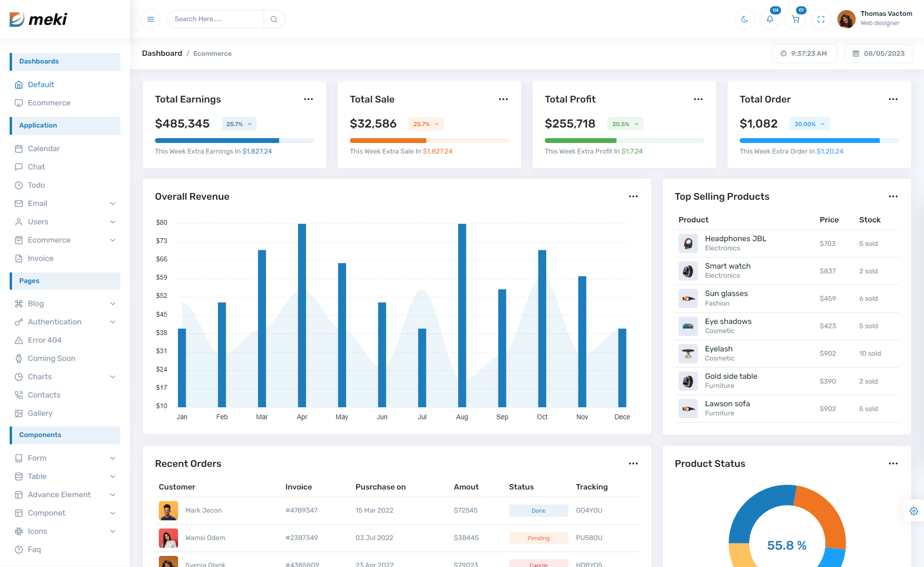The image size is (924, 567).
Task: Click the Thomas Vactom profile avatar
Action: click(846, 19)
